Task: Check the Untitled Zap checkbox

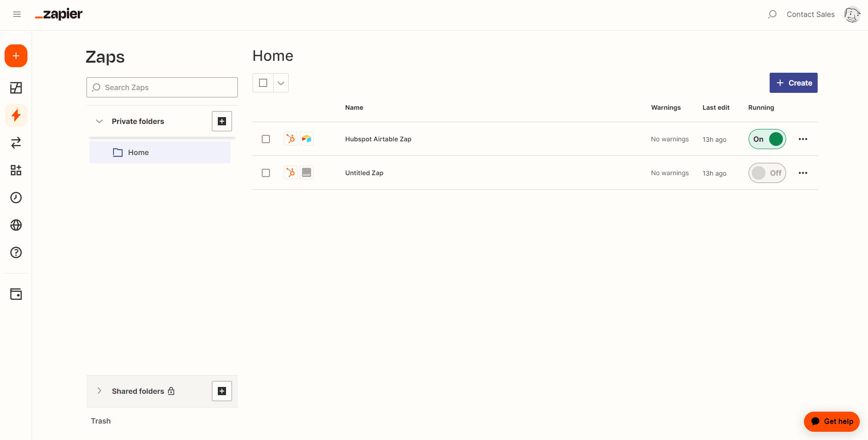Action: pos(266,173)
